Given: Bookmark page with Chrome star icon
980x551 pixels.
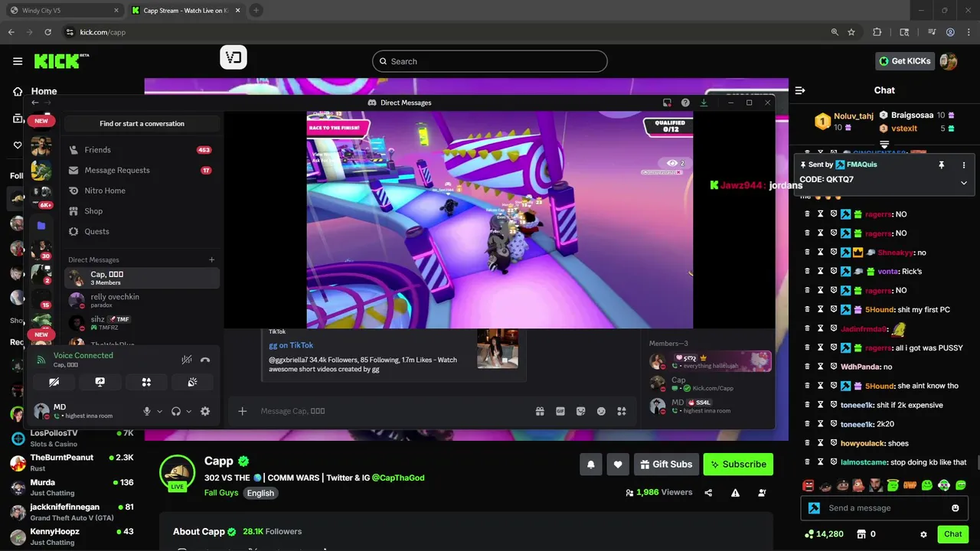Looking at the screenshot, I should (x=851, y=32).
